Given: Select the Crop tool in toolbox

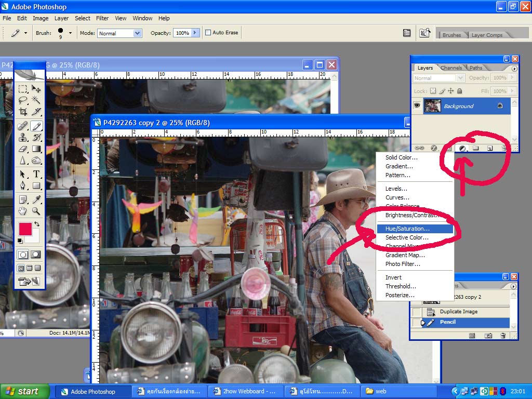Looking at the screenshot, I should point(23,112).
